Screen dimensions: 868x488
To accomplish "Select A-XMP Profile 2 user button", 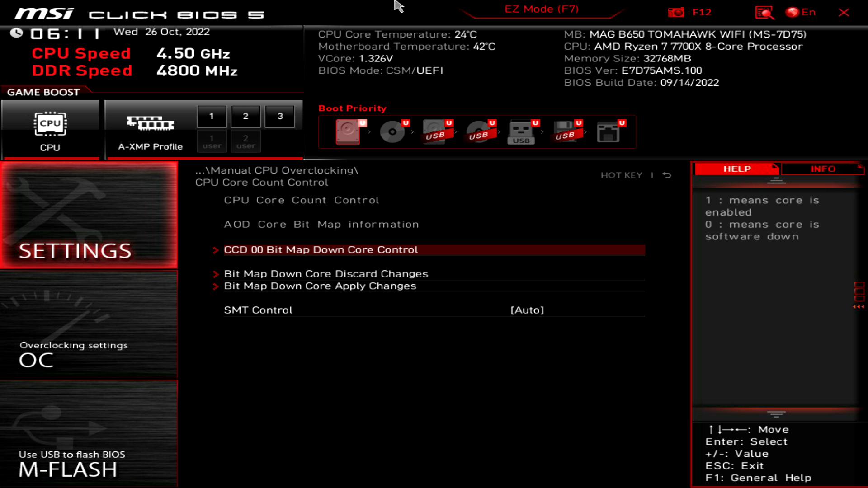I will coord(245,141).
